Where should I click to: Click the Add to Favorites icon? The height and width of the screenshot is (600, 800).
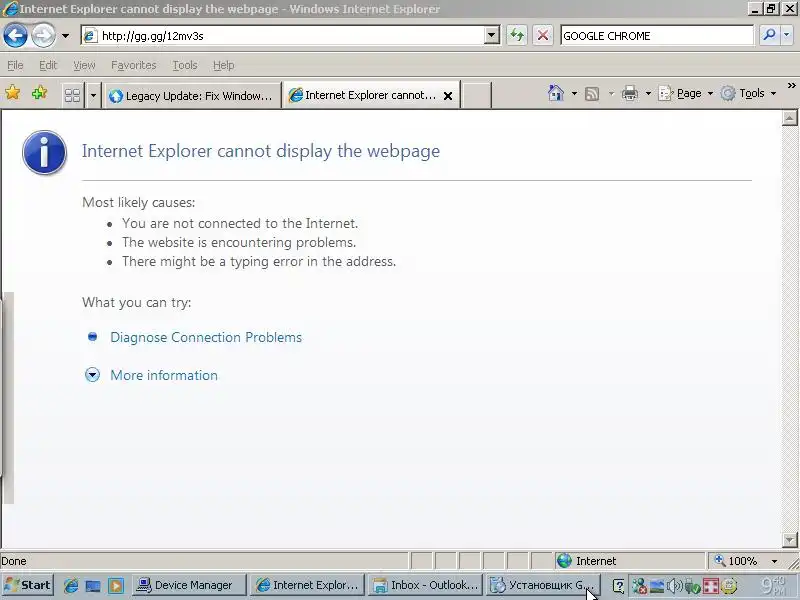(39, 93)
